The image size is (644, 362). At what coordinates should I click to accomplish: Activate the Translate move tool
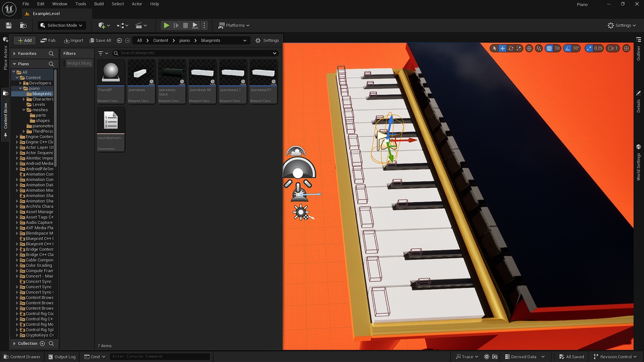tap(503, 48)
